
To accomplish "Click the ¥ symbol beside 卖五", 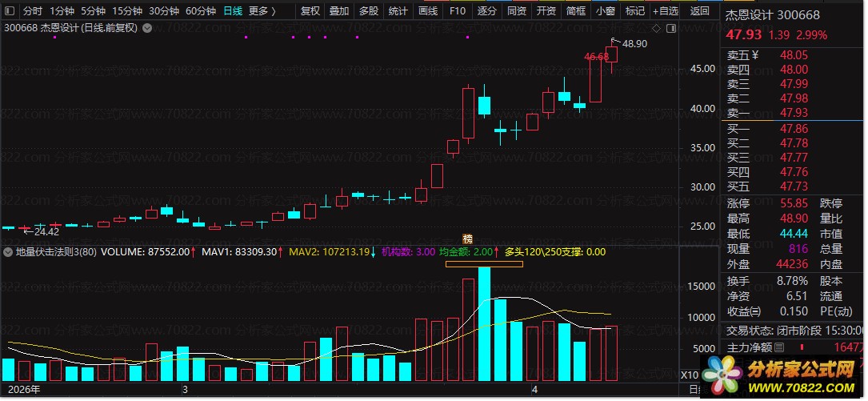I will pyautogui.click(x=754, y=55).
